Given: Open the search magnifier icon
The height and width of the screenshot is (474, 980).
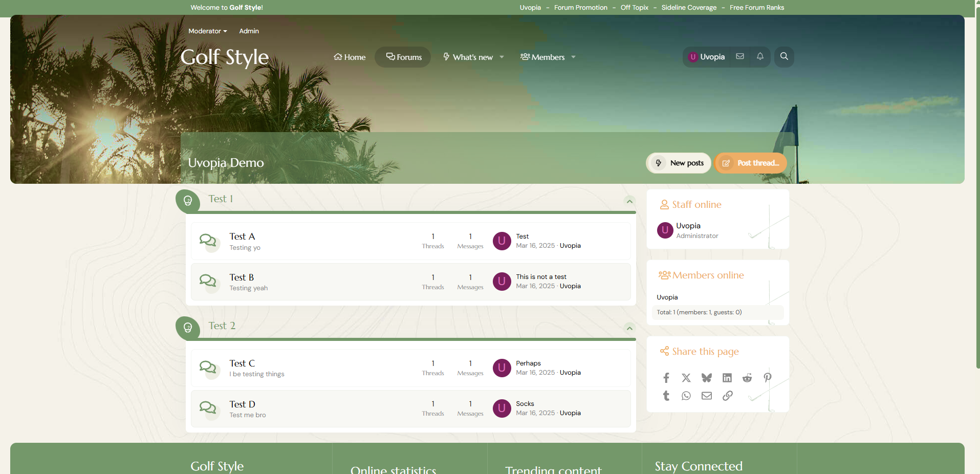Looking at the screenshot, I should coord(783,57).
